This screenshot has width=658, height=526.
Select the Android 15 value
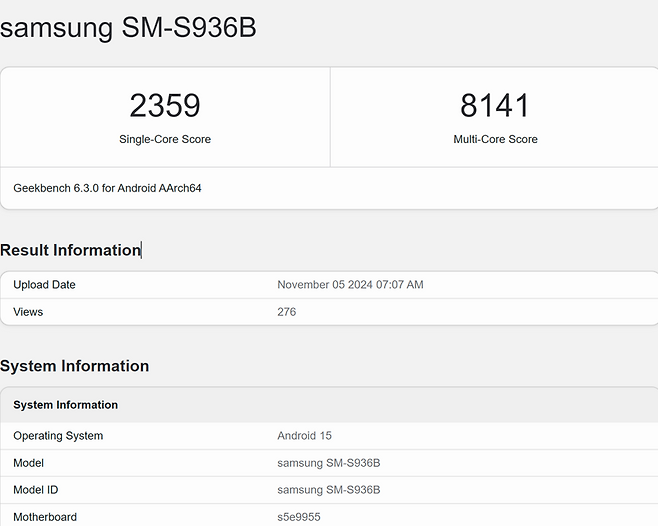coord(304,436)
